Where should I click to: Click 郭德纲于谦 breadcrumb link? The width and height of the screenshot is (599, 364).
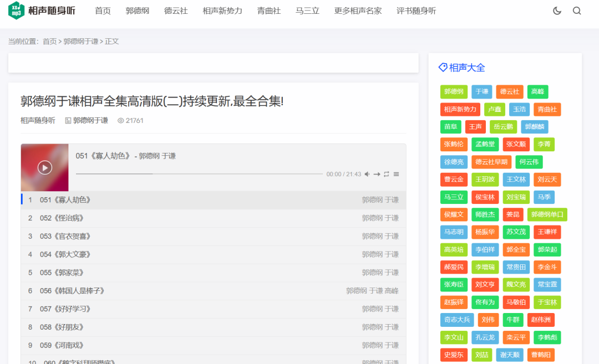point(80,41)
